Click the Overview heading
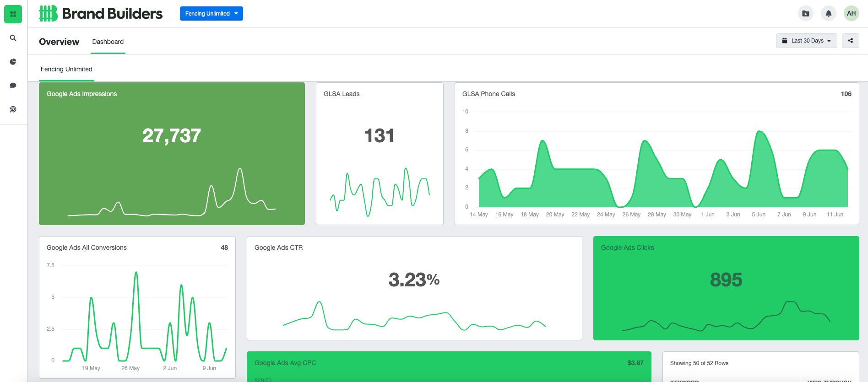Screen dimensions: 868x382 click(x=59, y=42)
